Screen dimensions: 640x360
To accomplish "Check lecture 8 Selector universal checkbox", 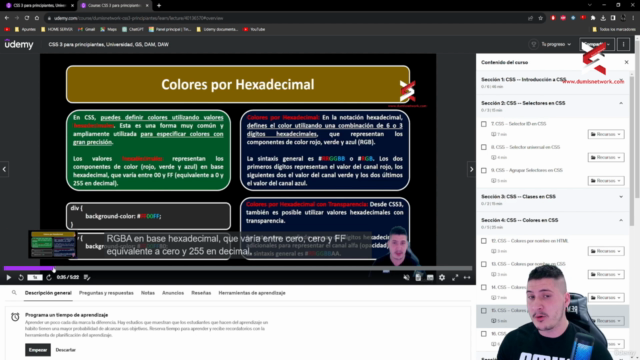I will pos(484,147).
